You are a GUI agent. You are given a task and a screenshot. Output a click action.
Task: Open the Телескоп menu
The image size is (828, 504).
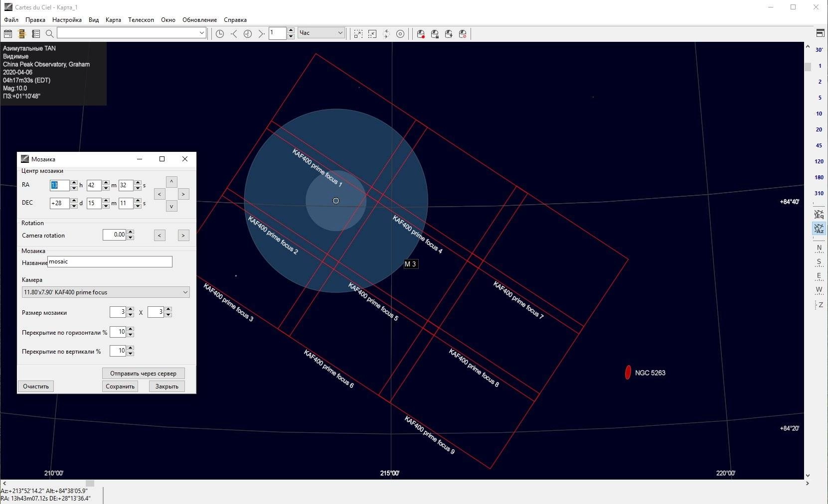[x=141, y=20]
